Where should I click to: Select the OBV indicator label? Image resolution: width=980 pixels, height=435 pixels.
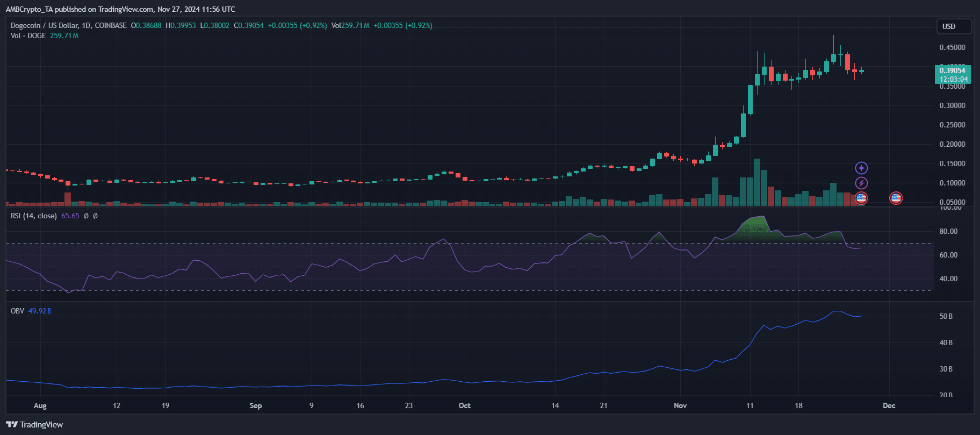click(x=17, y=311)
